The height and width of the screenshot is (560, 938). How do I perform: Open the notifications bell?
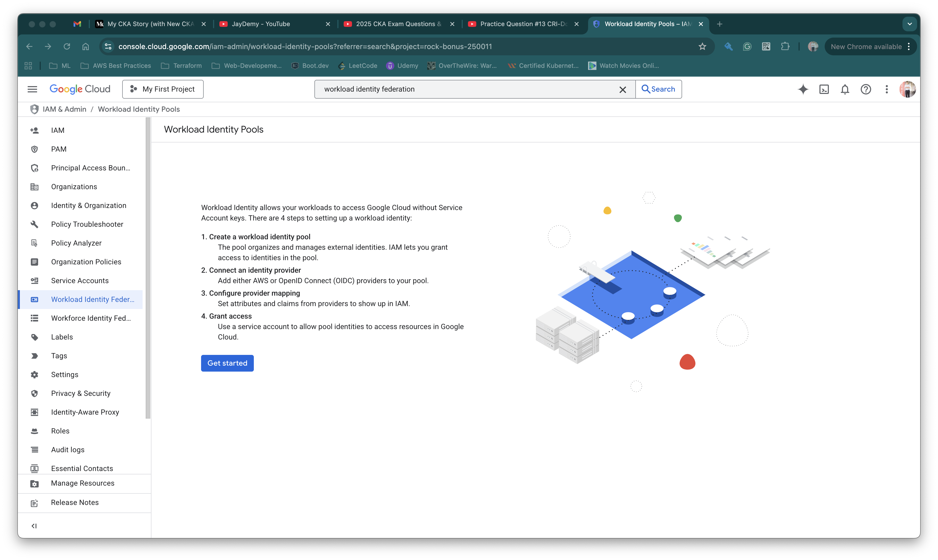coord(845,89)
